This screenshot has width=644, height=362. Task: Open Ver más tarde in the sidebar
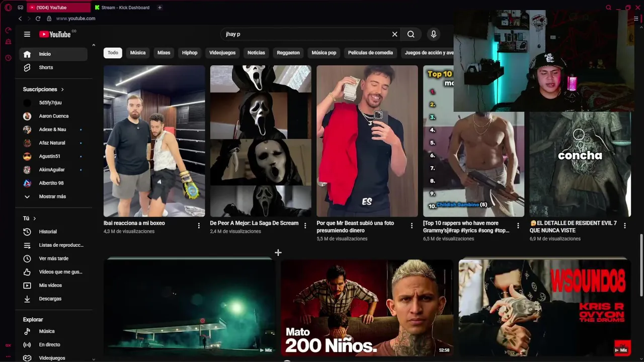click(54, 258)
